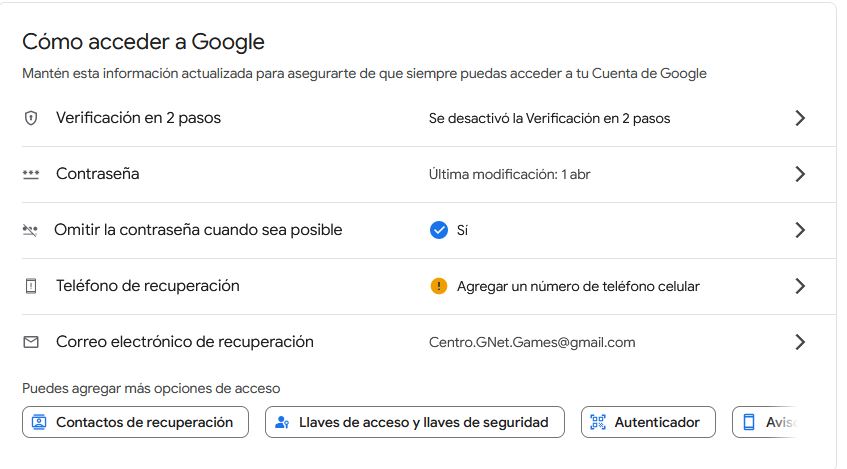Click the password dots icon beside Contraseña
The height and width of the screenshot is (469, 847).
31,174
